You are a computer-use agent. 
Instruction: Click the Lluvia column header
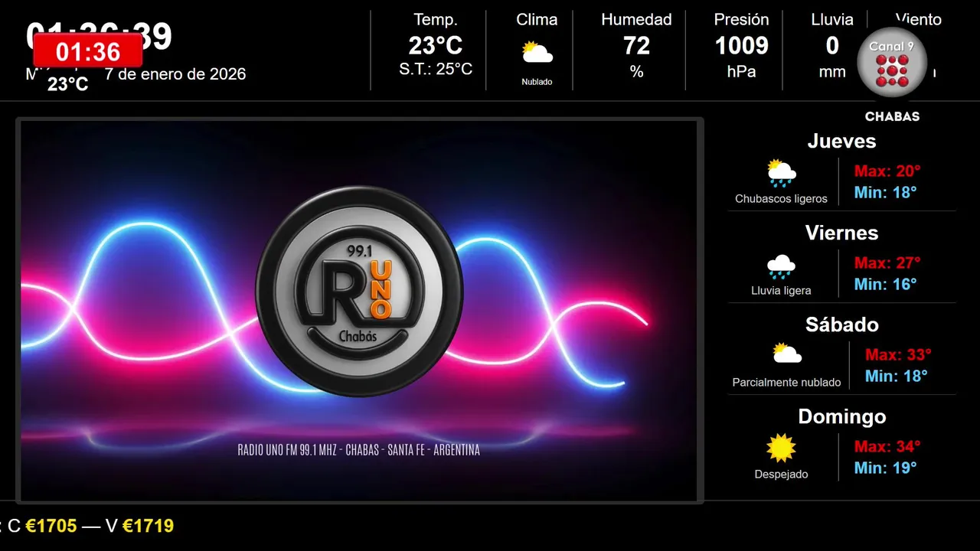(x=832, y=20)
